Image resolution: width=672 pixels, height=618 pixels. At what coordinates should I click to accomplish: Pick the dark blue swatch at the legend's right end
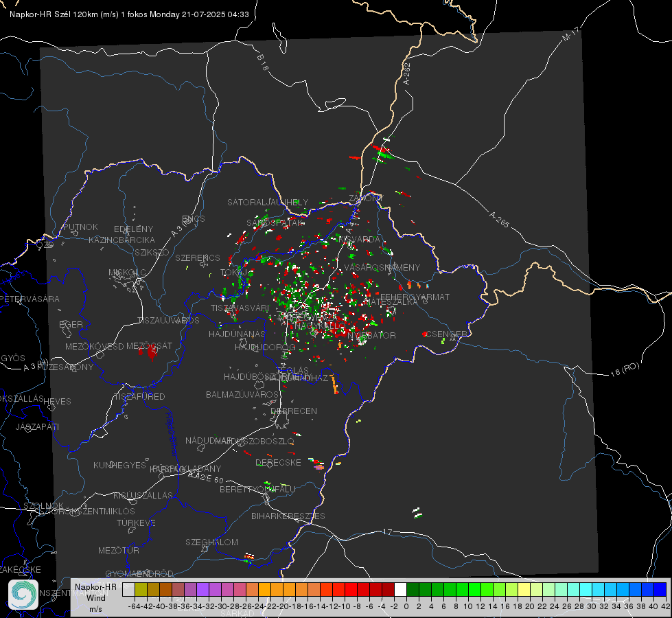[x=660, y=590]
